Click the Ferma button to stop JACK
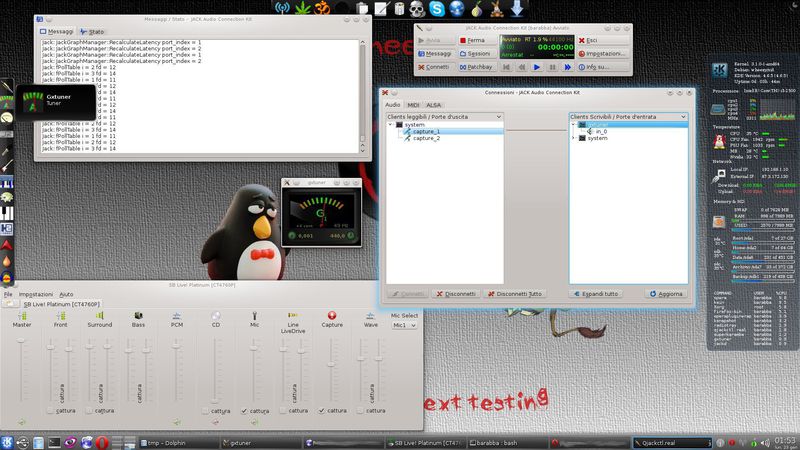 477,40
